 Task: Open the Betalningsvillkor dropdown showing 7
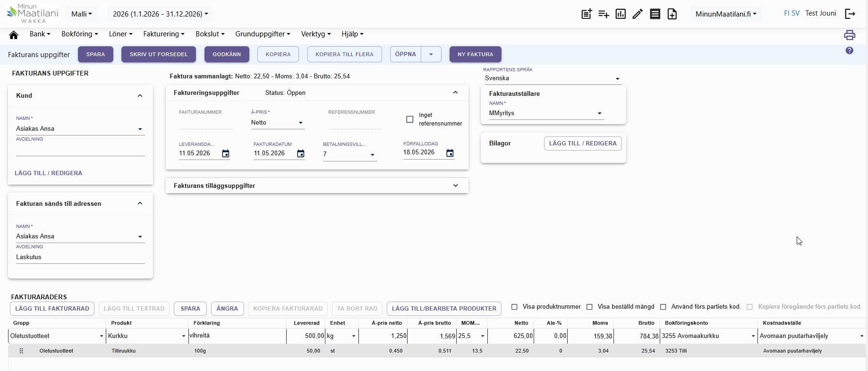(x=350, y=154)
